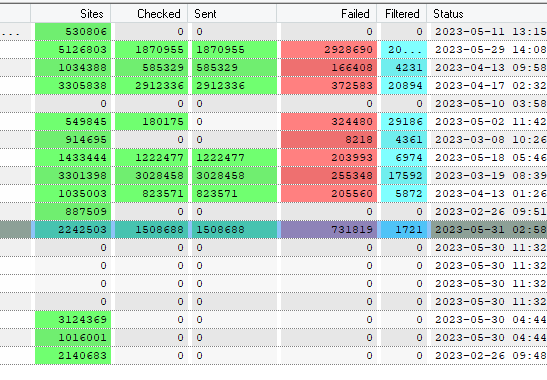This screenshot has width=547, height=380.
Task: Sort by the Sites column header
Action: click(71, 14)
